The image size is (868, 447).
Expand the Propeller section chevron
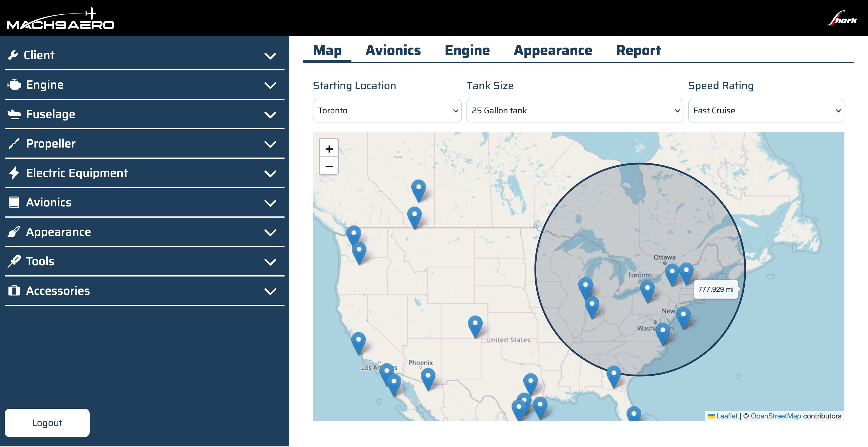point(270,144)
